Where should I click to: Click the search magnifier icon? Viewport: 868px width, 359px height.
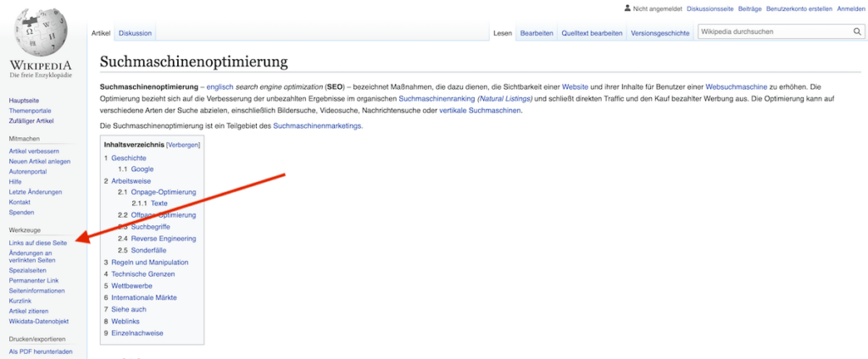click(x=856, y=32)
